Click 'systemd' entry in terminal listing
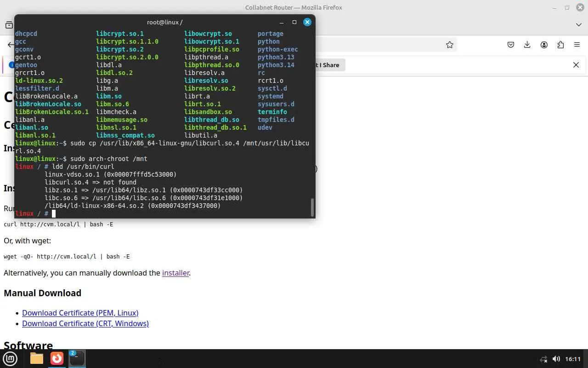 (x=271, y=96)
